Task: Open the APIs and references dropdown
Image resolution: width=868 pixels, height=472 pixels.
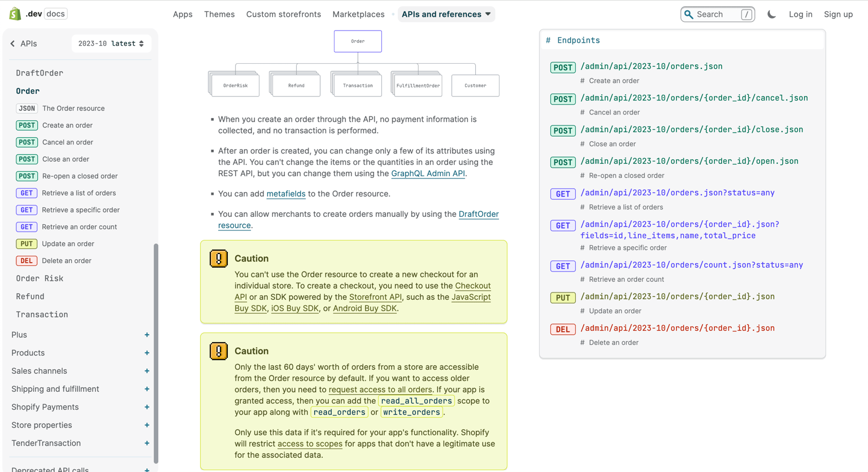Action: coord(446,14)
